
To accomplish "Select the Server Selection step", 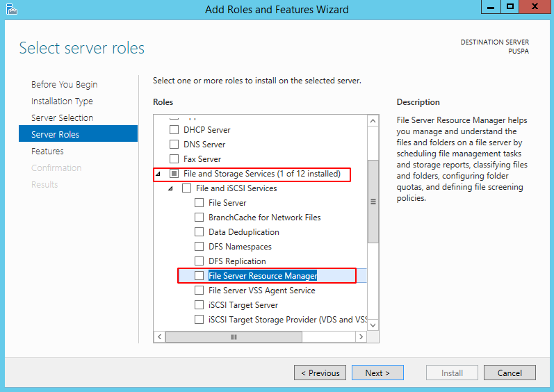I will [x=62, y=118].
